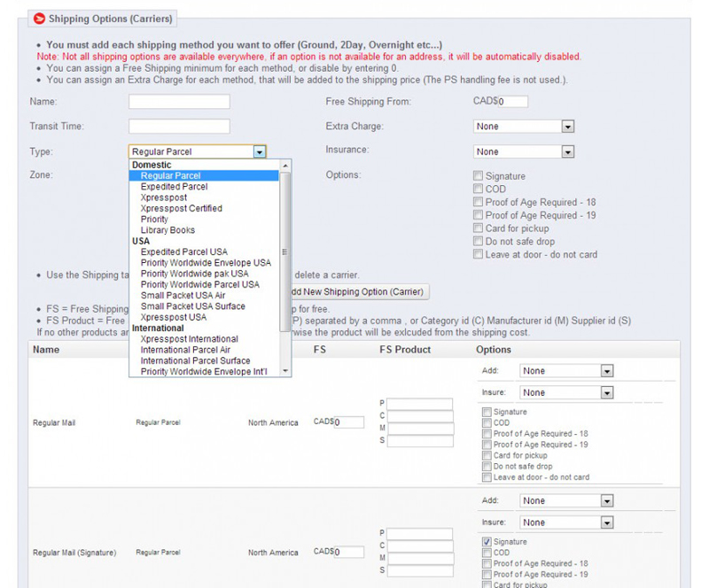Pick Priority Worldwide pak USA

pos(194,274)
